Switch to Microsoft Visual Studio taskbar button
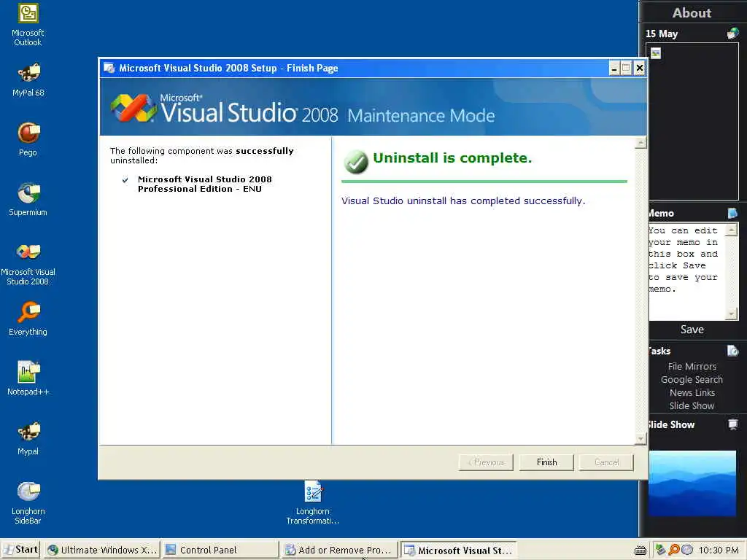 [x=458, y=551]
